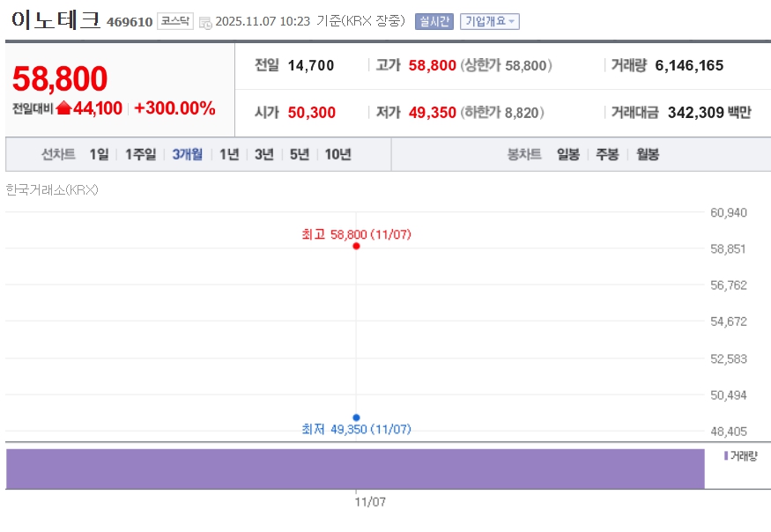Select the 1주일 chart range
The image size is (771, 532).
[140, 154]
